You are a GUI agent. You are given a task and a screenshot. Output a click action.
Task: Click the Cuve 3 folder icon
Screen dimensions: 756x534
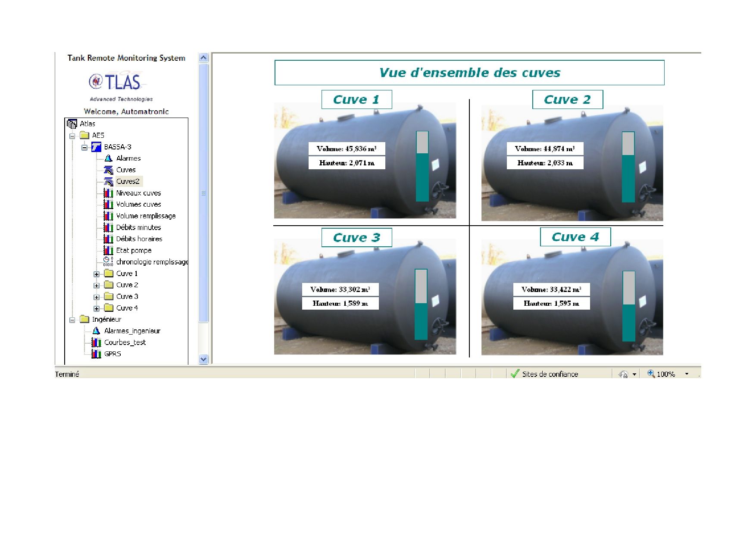[x=109, y=296]
